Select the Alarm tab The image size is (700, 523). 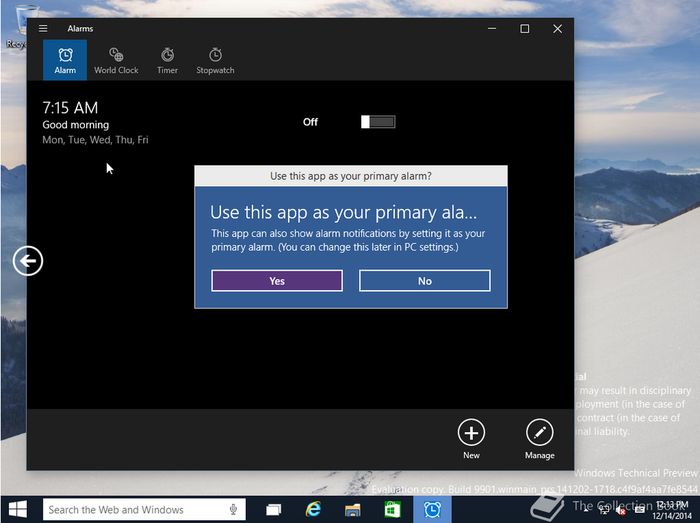coord(65,60)
